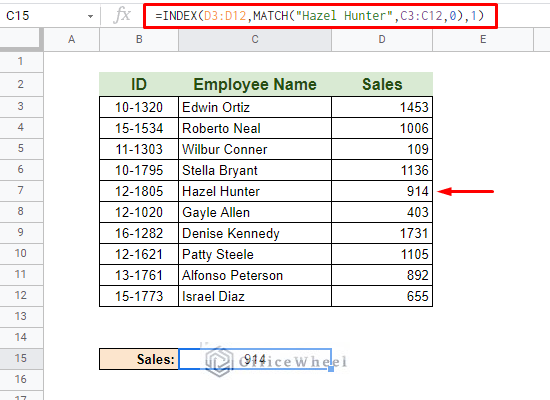This screenshot has height=400, width=550.
Task: Select cell with ID 13-1761
Action: (139, 275)
